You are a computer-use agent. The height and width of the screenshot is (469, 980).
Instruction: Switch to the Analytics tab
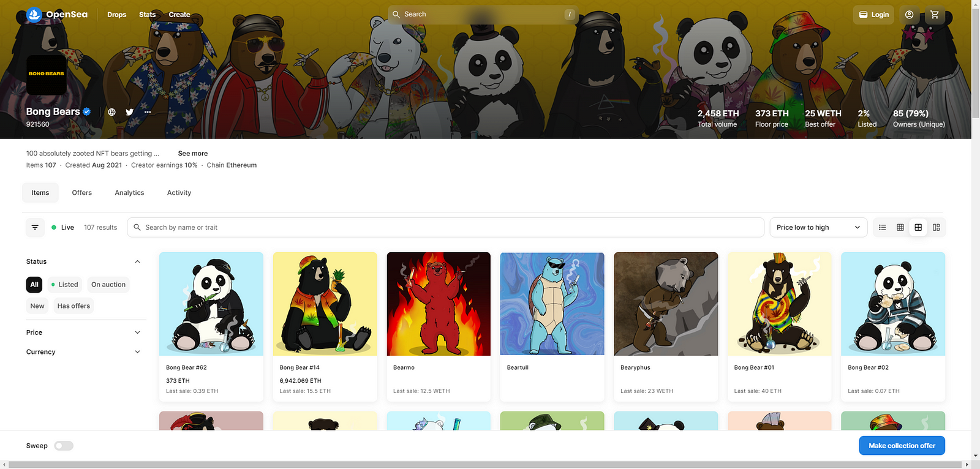click(x=129, y=193)
